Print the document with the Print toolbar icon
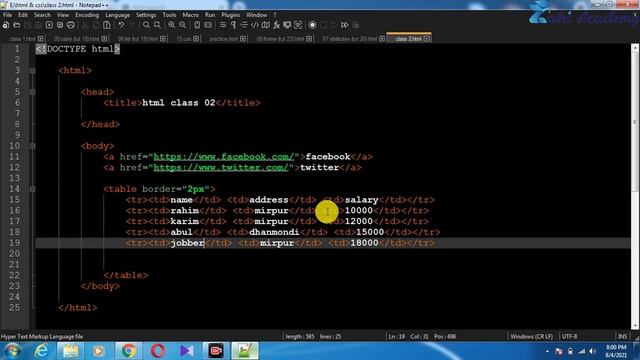This screenshot has width=640, height=360. tap(71, 25)
